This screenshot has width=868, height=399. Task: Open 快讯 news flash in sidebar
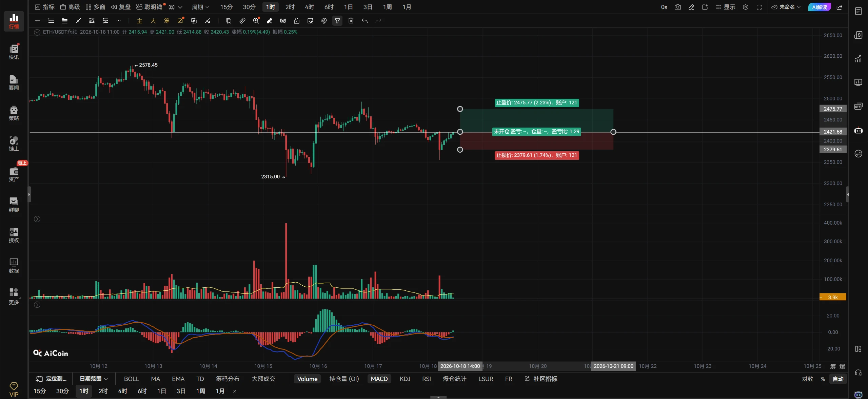click(x=14, y=52)
